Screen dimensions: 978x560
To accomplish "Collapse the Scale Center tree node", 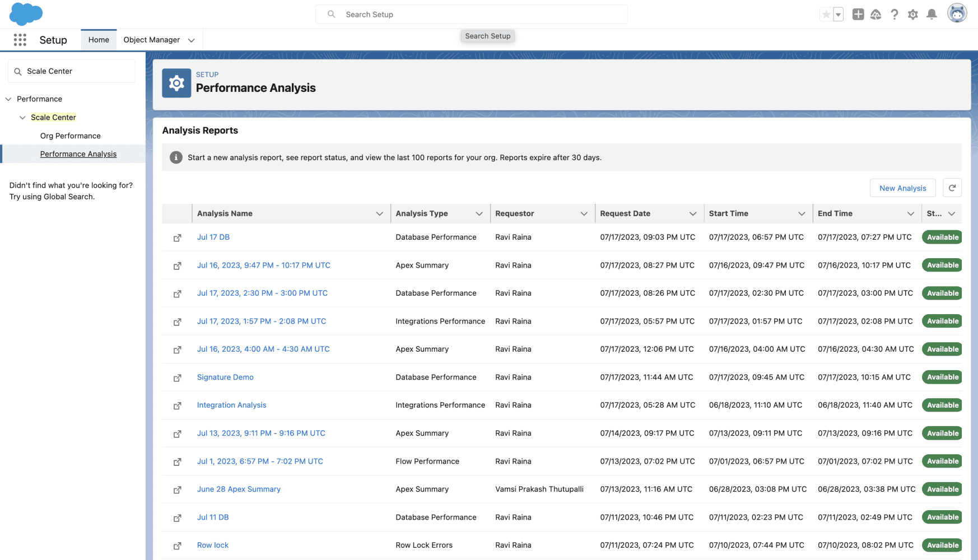I will coord(22,118).
